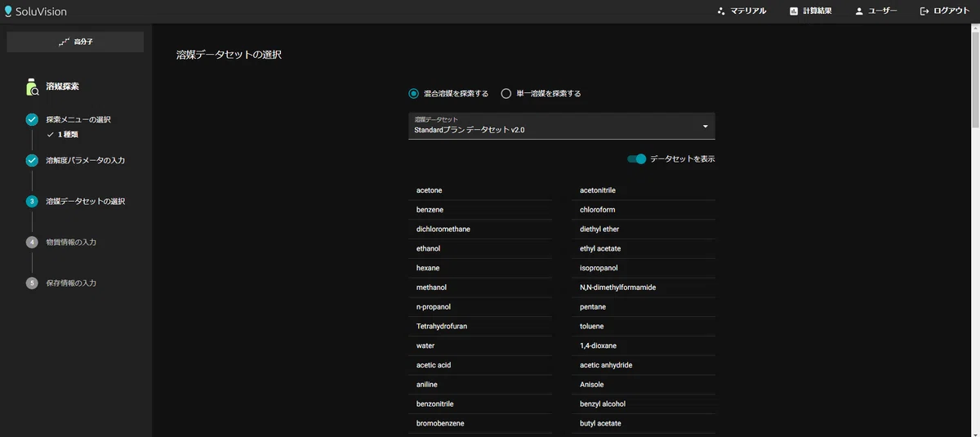Click the 高分子 button in sidebar
The width and height of the screenshot is (980, 437).
(75, 42)
